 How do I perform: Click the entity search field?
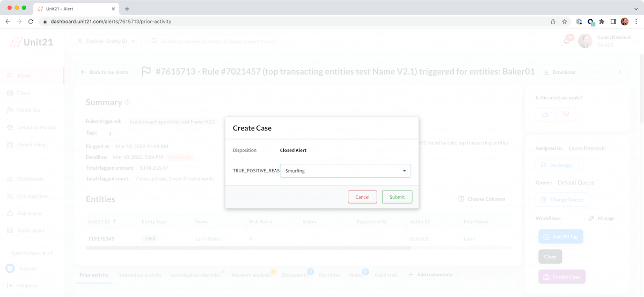[x=220, y=41]
